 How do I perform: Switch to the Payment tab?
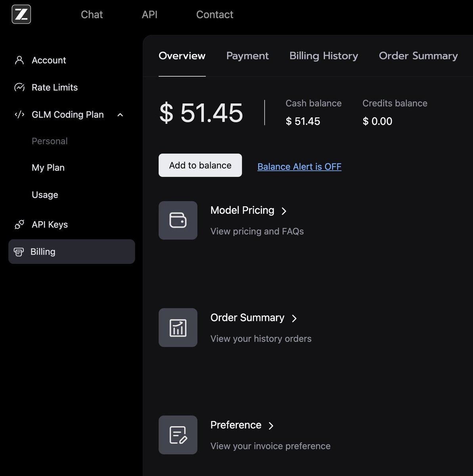point(247,56)
